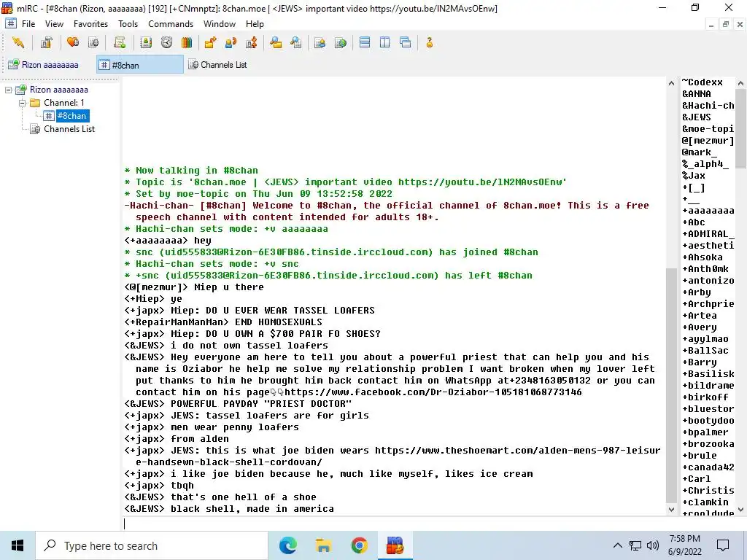Click the About mIRC figure icon

(x=429, y=43)
